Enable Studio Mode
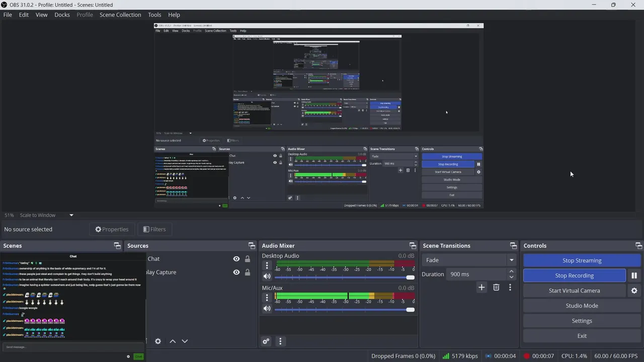 coord(582,306)
